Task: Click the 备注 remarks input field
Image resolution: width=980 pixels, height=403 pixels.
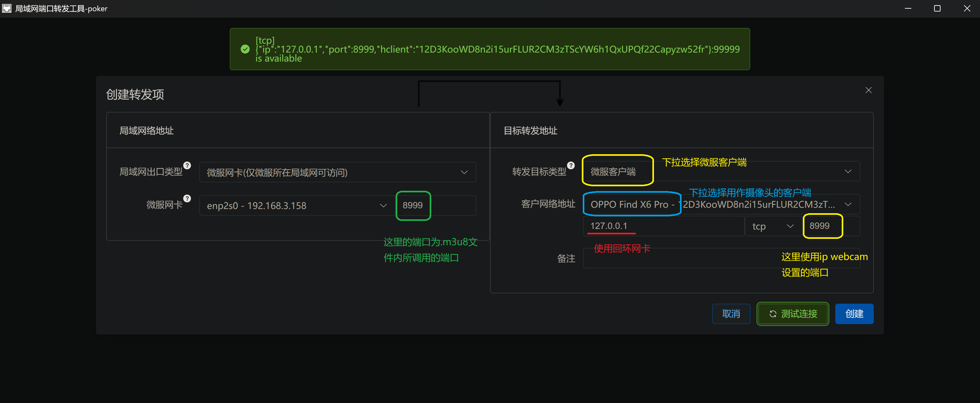Action: 721,258
